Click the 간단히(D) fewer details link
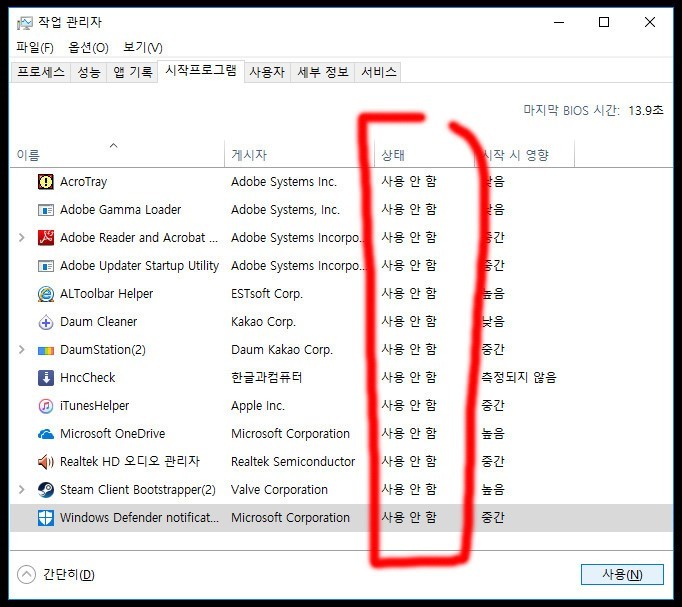The width and height of the screenshot is (682, 607). coord(68,574)
